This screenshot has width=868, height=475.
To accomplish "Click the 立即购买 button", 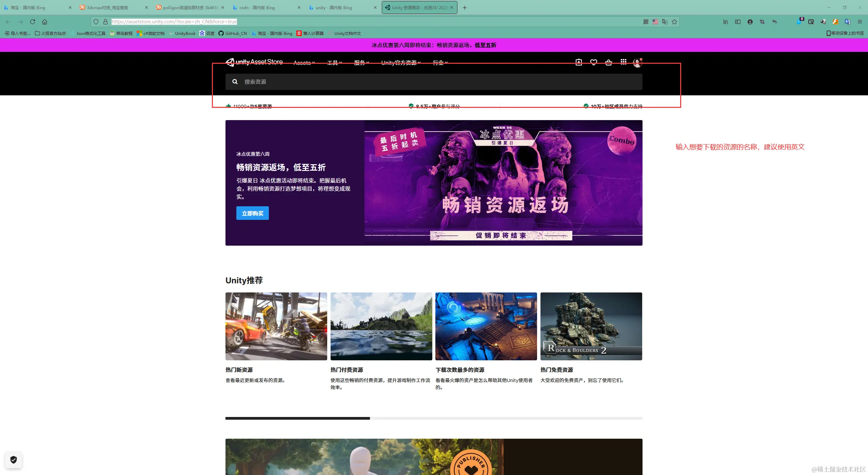I will pyautogui.click(x=252, y=213).
